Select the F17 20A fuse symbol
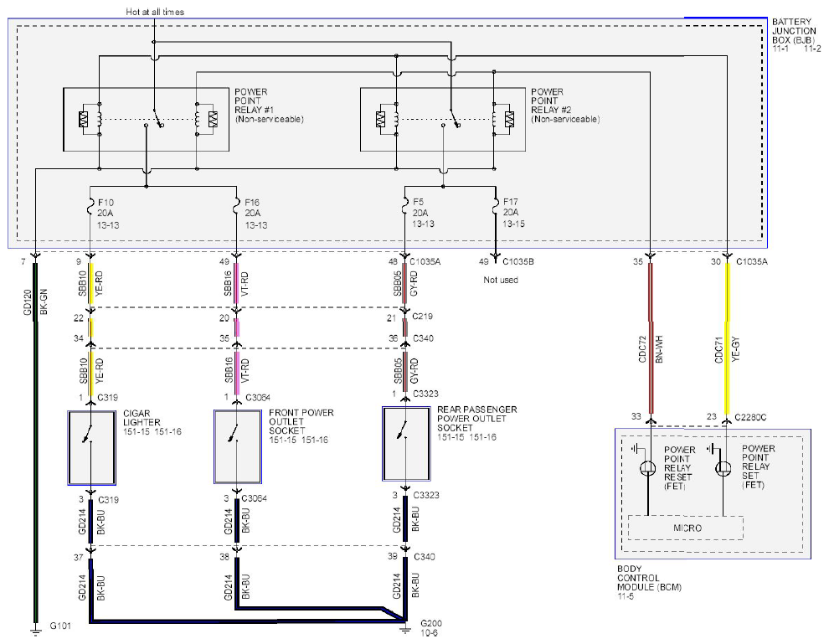 (496, 206)
